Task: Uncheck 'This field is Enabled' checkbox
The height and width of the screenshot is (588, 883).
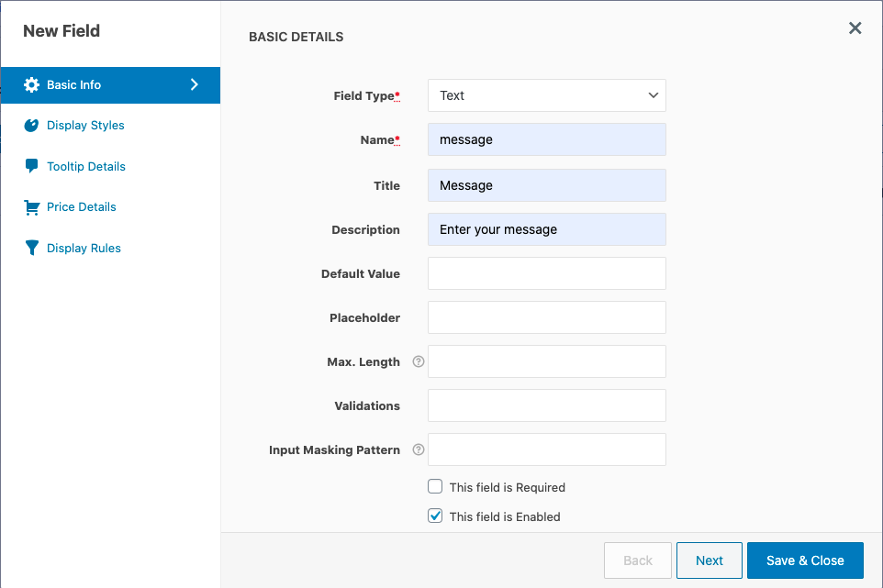Action: coord(435,516)
